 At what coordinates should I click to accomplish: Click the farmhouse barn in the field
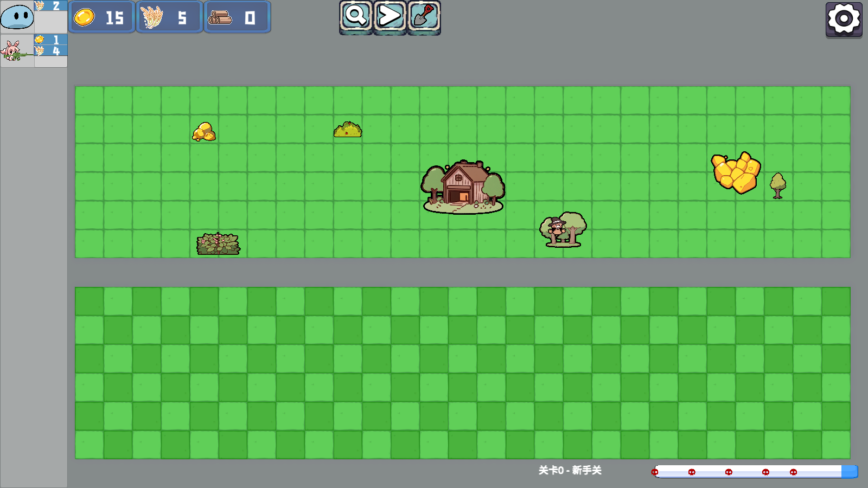click(463, 186)
